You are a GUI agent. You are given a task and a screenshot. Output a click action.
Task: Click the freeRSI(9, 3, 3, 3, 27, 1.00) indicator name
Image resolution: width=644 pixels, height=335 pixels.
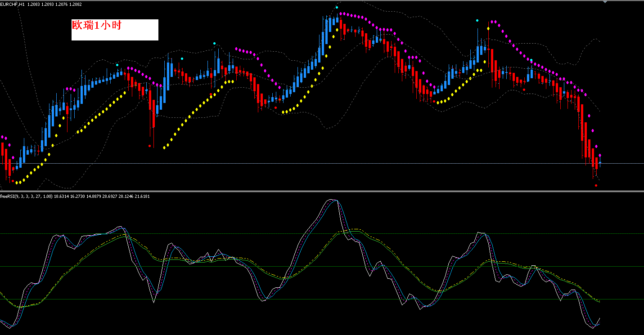tap(26, 197)
